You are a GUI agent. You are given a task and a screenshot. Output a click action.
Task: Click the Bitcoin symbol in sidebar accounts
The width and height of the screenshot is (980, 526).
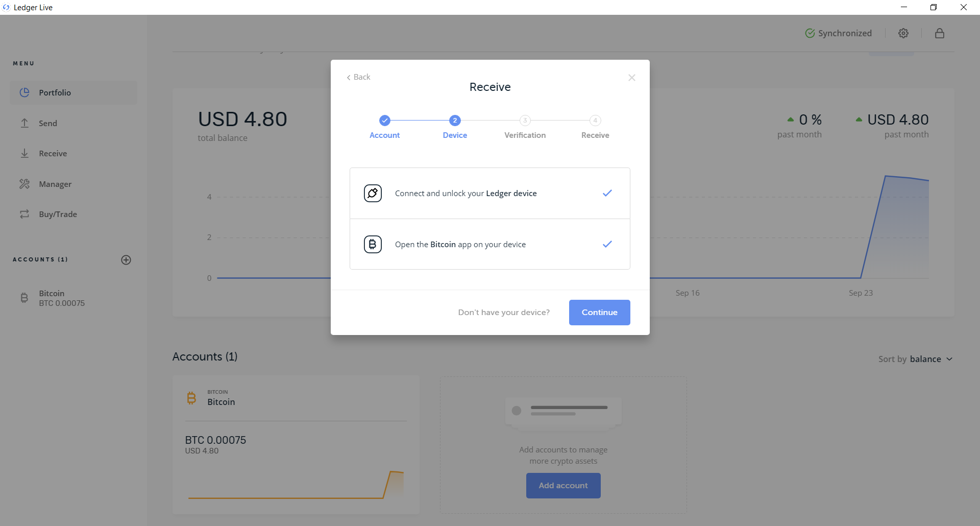point(24,298)
